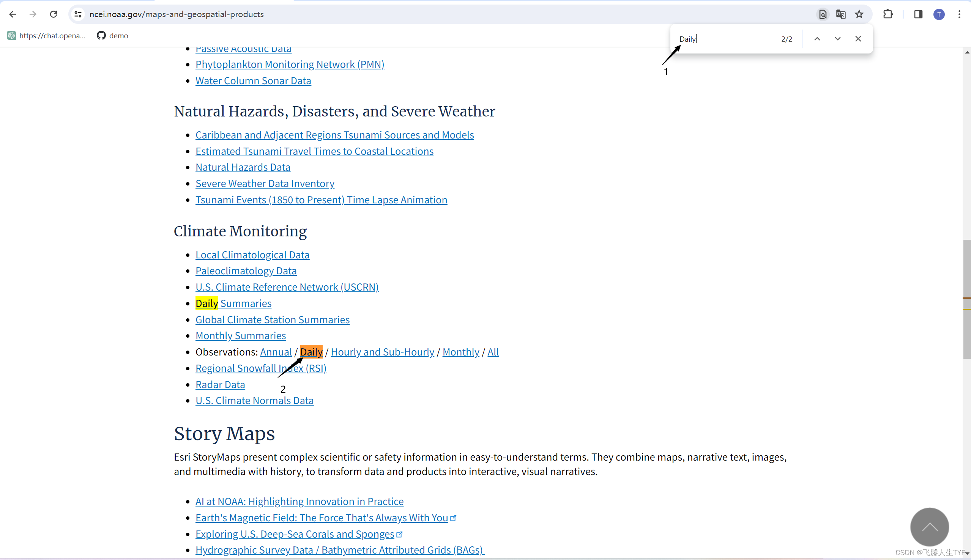Open Hydrographic Survey Data / BAGs link

pos(340,551)
